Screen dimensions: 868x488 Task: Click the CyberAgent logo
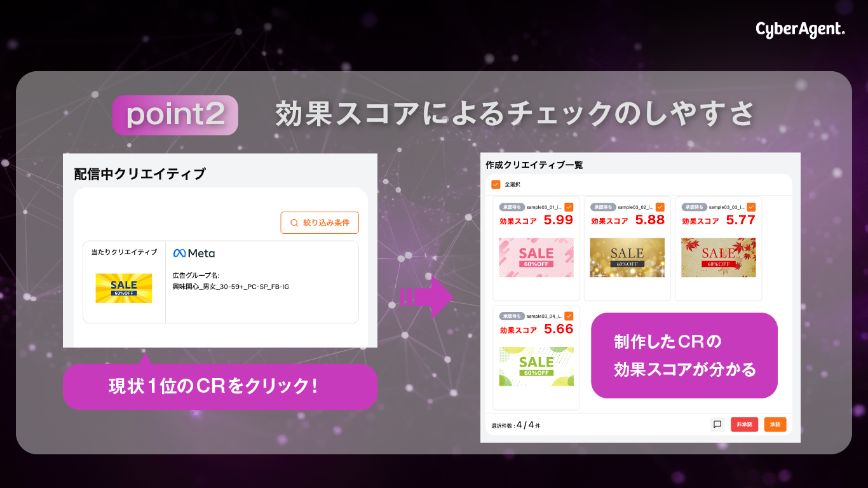pyautogui.click(x=800, y=29)
